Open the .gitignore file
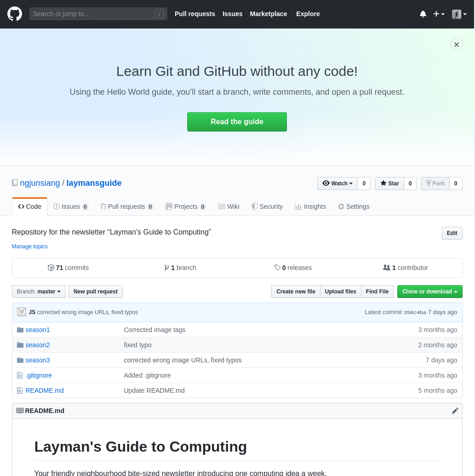 click(x=39, y=375)
